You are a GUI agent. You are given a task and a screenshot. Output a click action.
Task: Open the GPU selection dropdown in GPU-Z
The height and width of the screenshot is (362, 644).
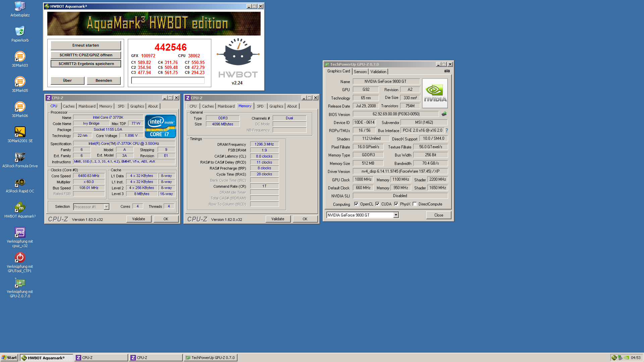(396, 215)
